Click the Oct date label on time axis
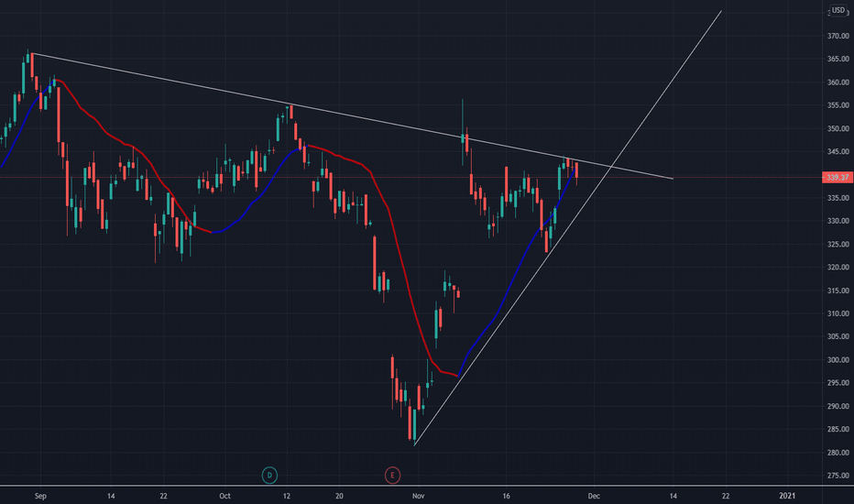 [x=224, y=496]
